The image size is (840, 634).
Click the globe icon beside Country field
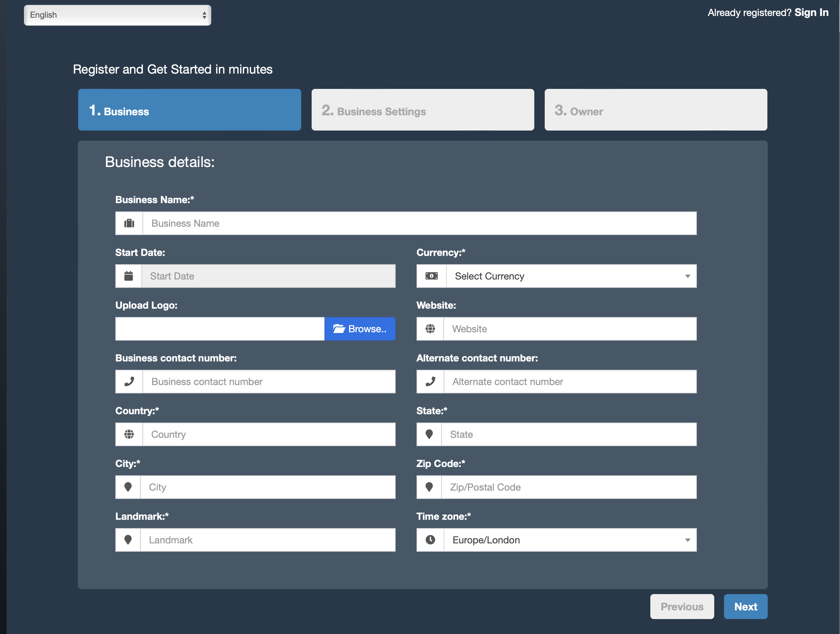click(129, 434)
